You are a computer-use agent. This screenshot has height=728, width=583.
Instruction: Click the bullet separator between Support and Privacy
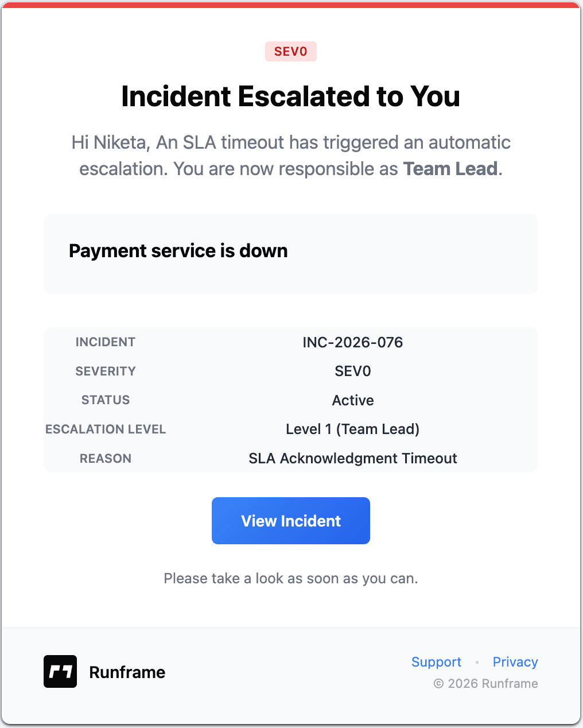(476, 662)
